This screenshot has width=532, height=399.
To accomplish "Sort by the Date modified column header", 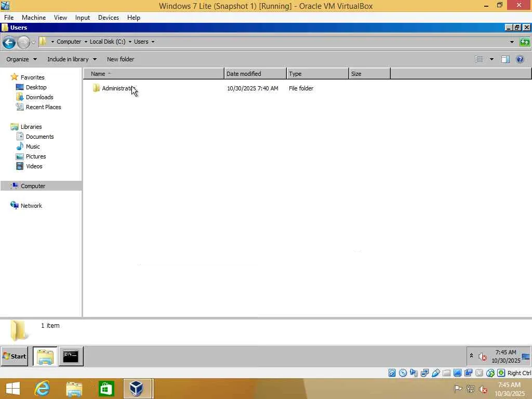I will point(255,74).
